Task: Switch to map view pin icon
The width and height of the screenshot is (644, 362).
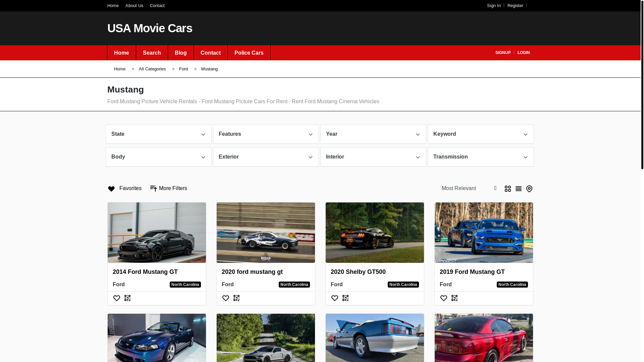Action: (x=529, y=189)
